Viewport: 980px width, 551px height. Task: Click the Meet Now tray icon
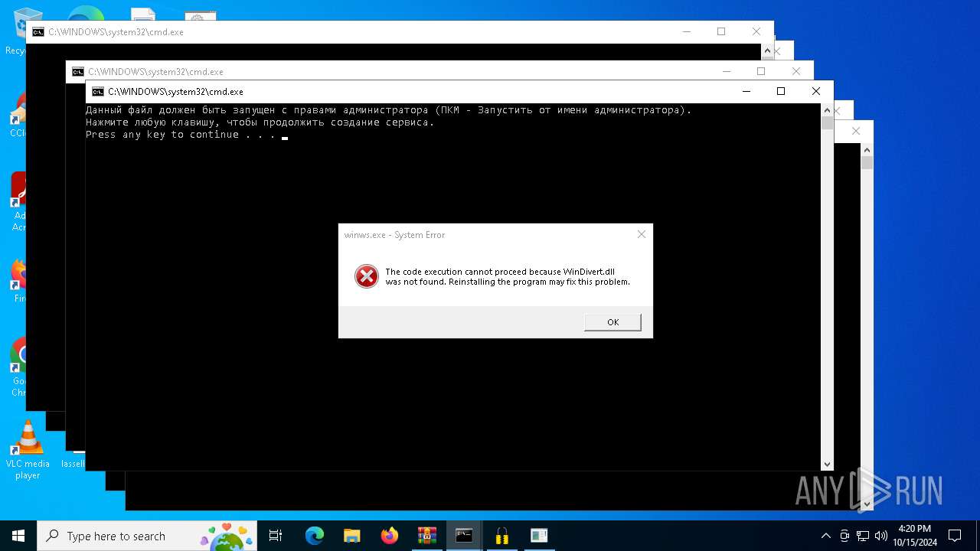pyautogui.click(x=844, y=536)
